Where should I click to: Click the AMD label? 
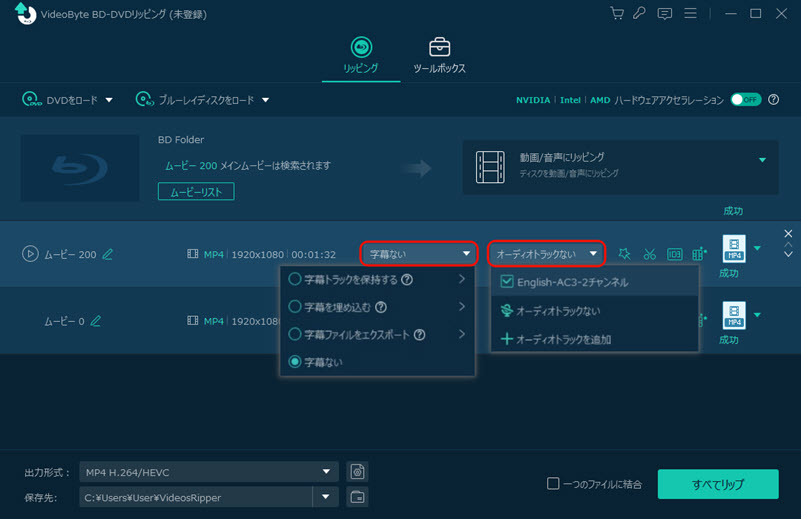600,100
